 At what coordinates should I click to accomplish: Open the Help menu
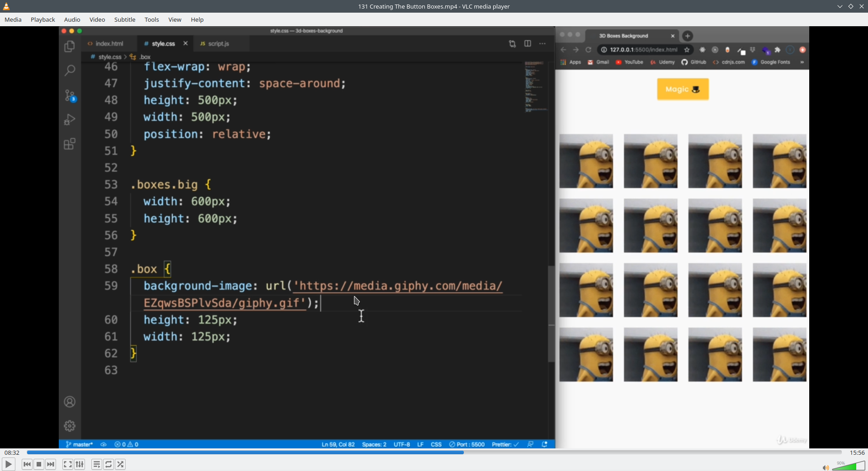tap(197, 19)
